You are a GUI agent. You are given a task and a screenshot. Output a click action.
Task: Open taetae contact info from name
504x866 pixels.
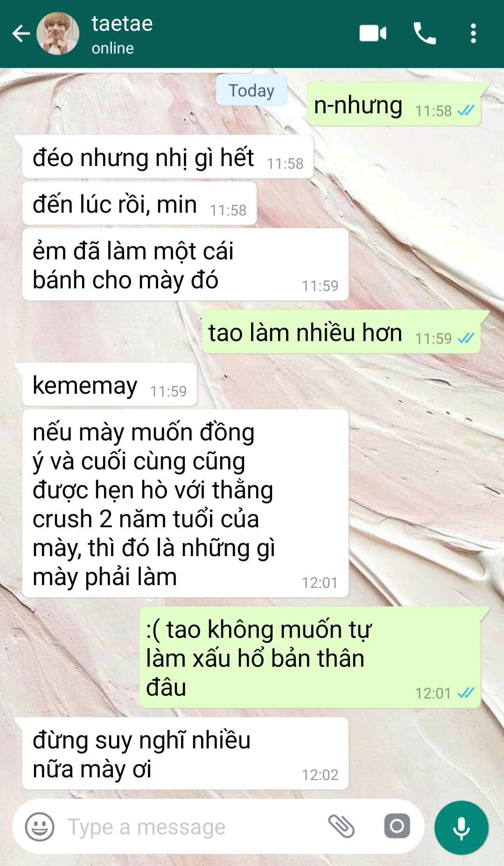[x=122, y=23]
